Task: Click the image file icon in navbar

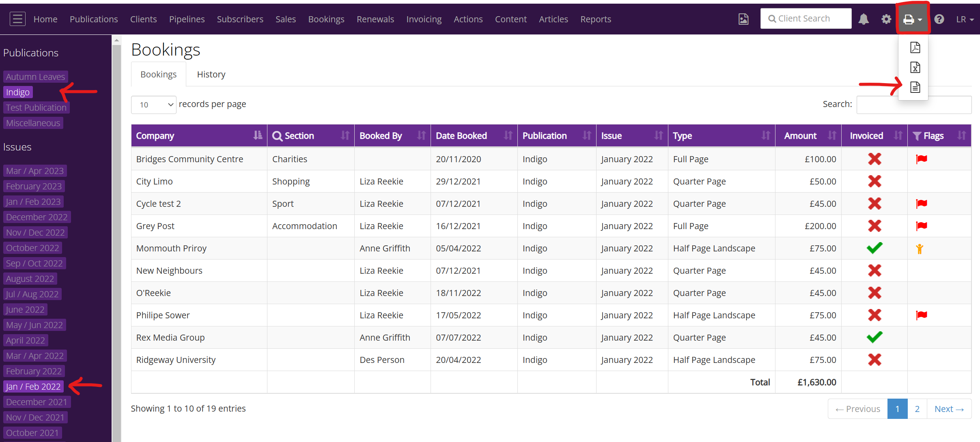Action: pos(743,19)
